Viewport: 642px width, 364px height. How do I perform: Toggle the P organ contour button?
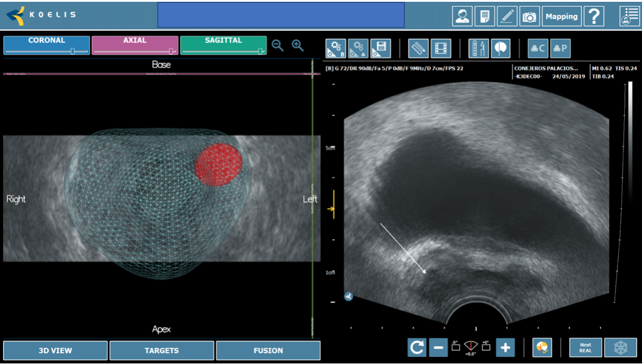coord(560,48)
